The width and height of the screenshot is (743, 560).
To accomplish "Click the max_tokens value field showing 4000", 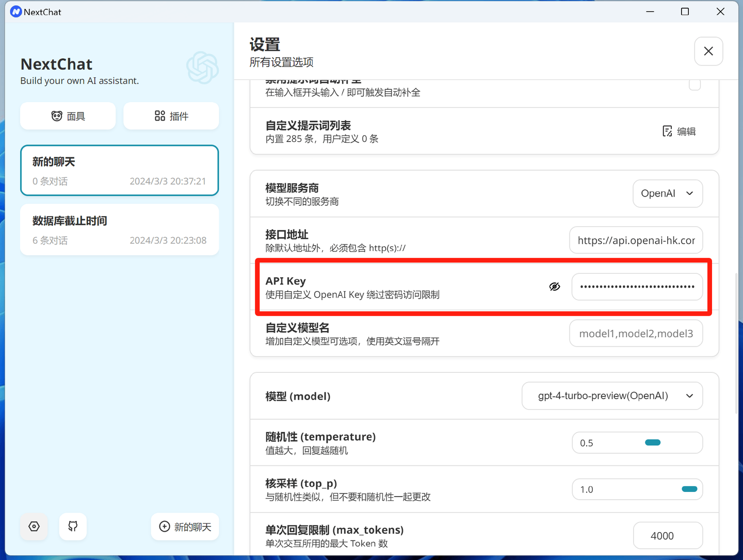I will [x=668, y=535].
